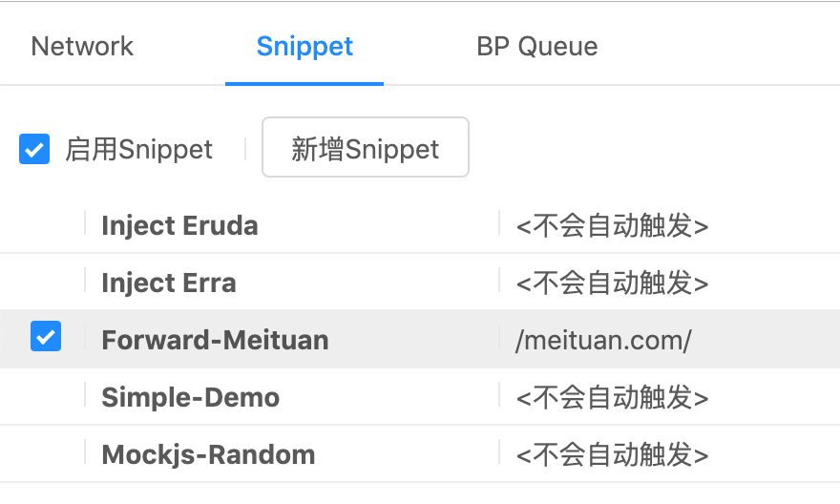Switch to the Network tab
This screenshot has height=504, width=840.
[82, 47]
